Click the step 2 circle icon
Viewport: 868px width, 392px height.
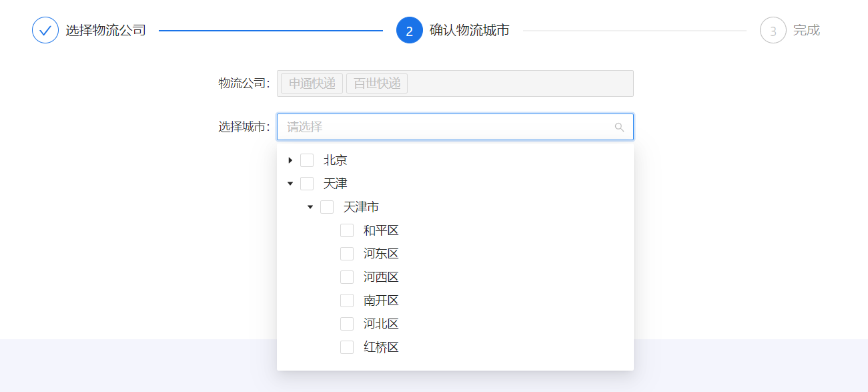click(x=410, y=30)
